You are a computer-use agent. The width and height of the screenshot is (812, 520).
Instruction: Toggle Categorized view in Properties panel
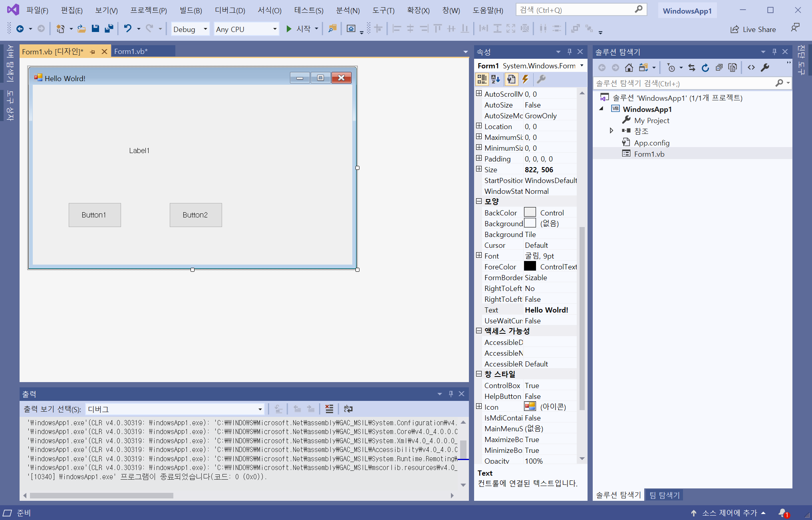[x=482, y=80]
